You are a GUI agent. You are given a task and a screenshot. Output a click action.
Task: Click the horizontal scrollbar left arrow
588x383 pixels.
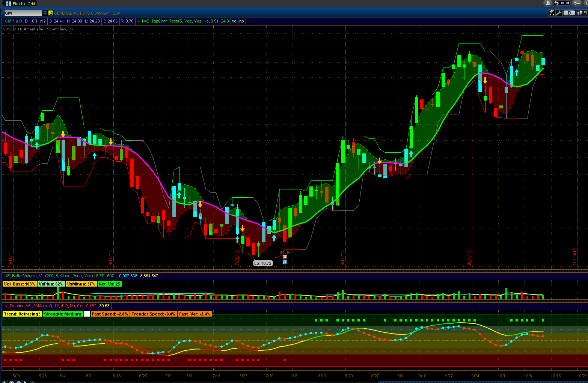(32, 382)
